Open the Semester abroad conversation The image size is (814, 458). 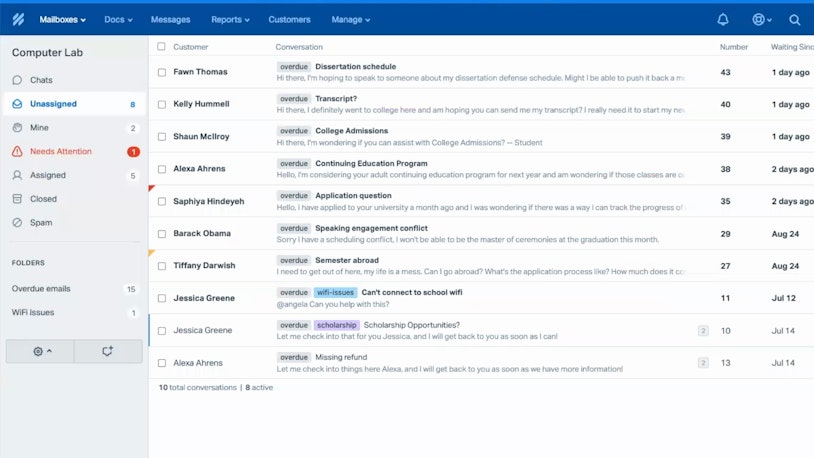(347, 261)
